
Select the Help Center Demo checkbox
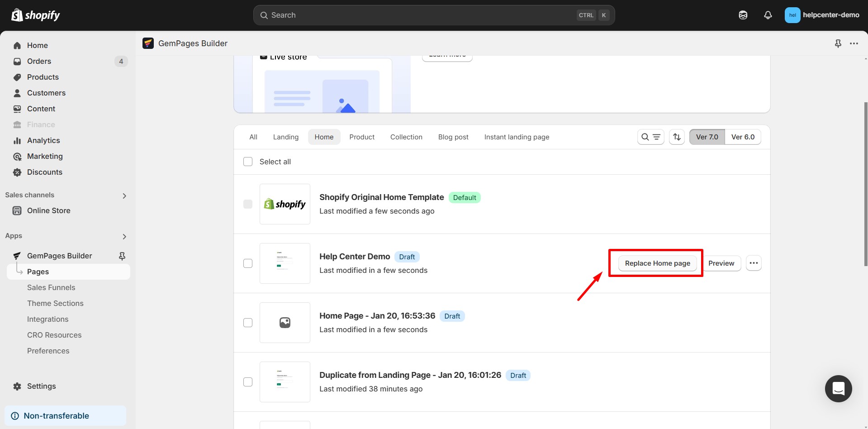point(248,263)
